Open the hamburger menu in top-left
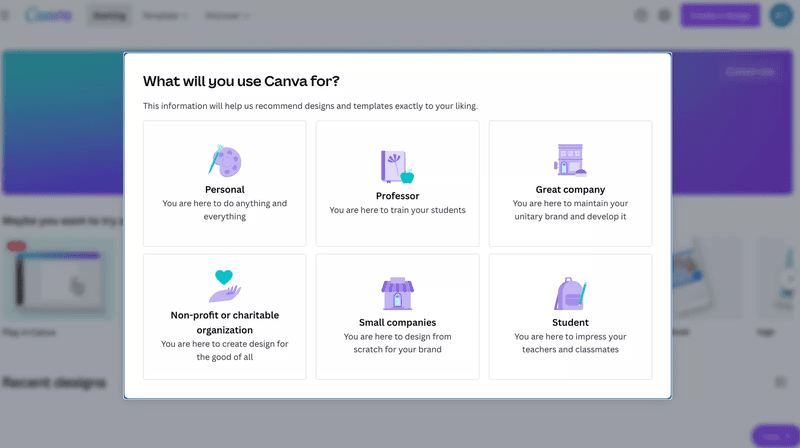800x448 pixels. click(x=8, y=16)
